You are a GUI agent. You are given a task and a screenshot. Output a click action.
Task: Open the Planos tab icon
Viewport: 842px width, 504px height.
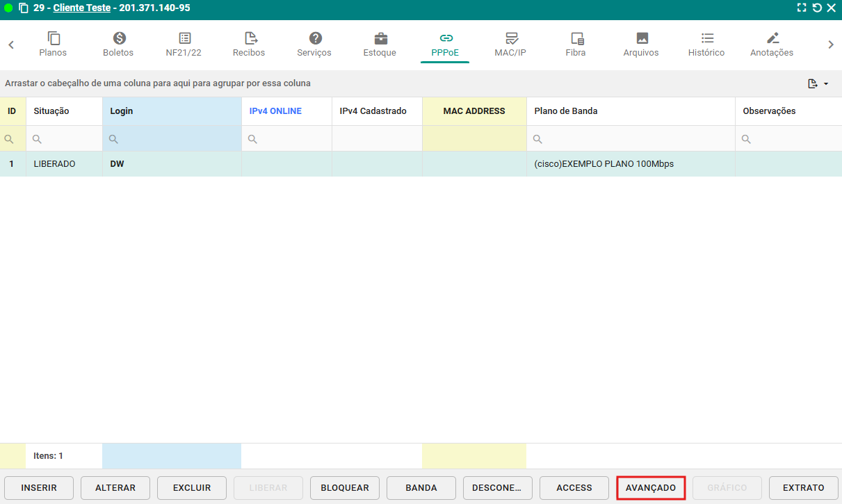point(54,38)
